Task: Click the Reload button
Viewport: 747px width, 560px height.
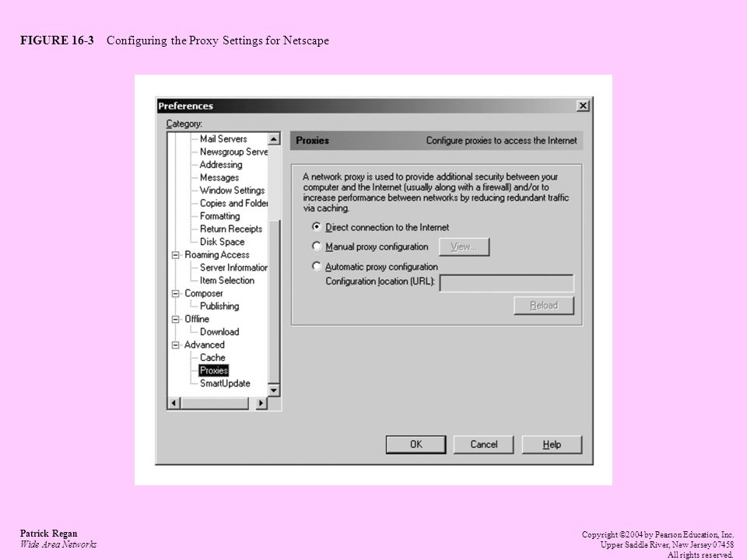Action: pos(544,306)
